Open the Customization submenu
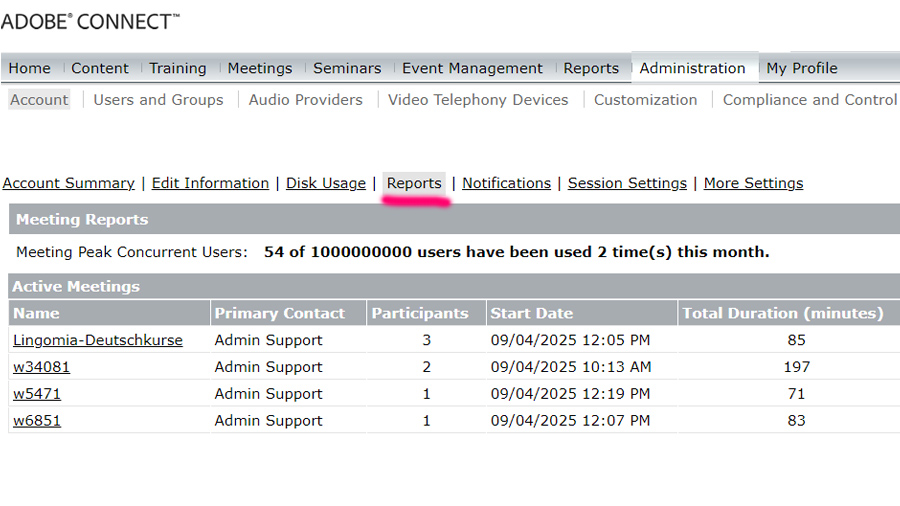This screenshot has height=506, width=900. (646, 100)
